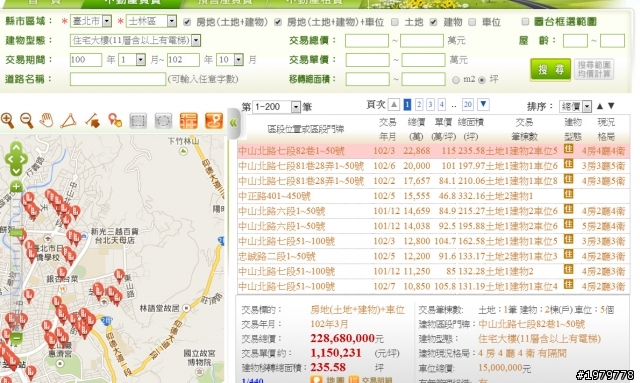Go to results page 4
Screen dimensions: 640x383
pyautogui.click(x=442, y=105)
